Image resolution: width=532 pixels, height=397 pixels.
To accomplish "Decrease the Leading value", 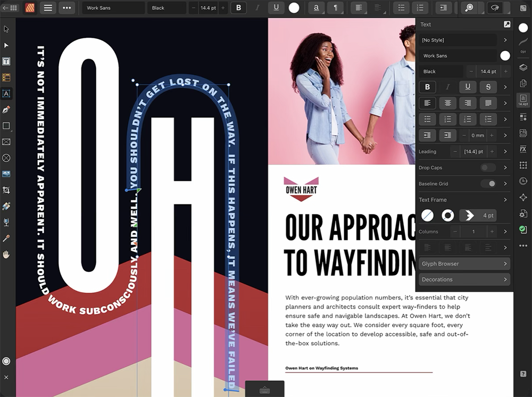I will [x=455, y=151].
